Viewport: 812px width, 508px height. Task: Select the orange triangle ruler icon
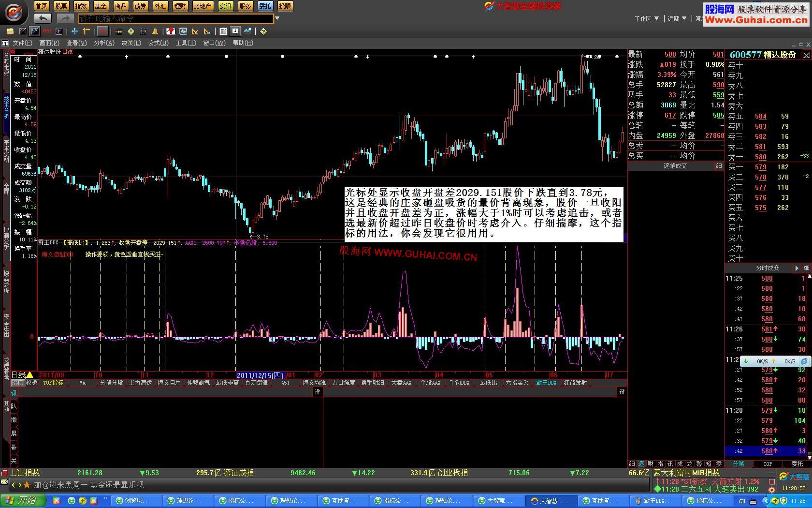pyautogui.click(x=195, y=31)
